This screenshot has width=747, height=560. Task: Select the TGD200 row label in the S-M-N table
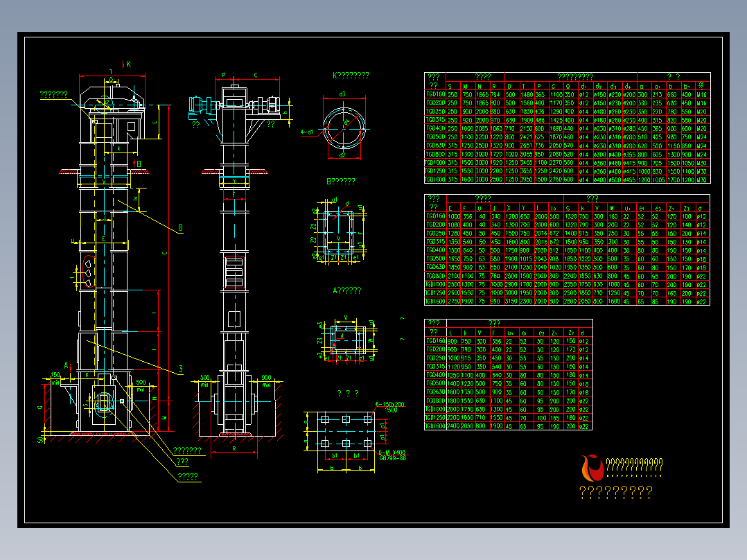[435, 103]
